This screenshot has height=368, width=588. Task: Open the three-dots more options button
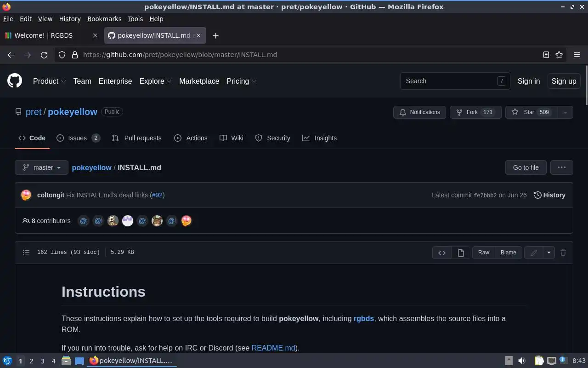(x=562, y=167)
